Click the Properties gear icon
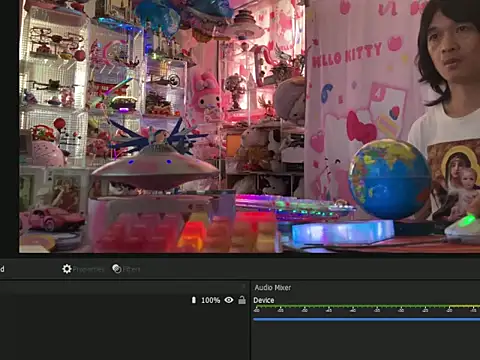 tap(67, 269)
